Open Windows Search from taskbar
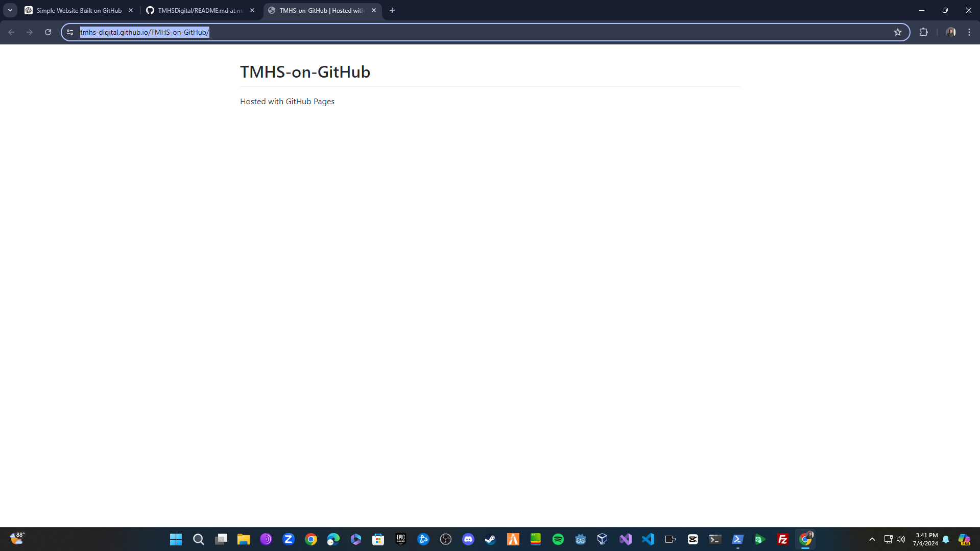Image resolution: width=980 pixels, height=551 pixels. pyautogui.click(x=199, y=539)
